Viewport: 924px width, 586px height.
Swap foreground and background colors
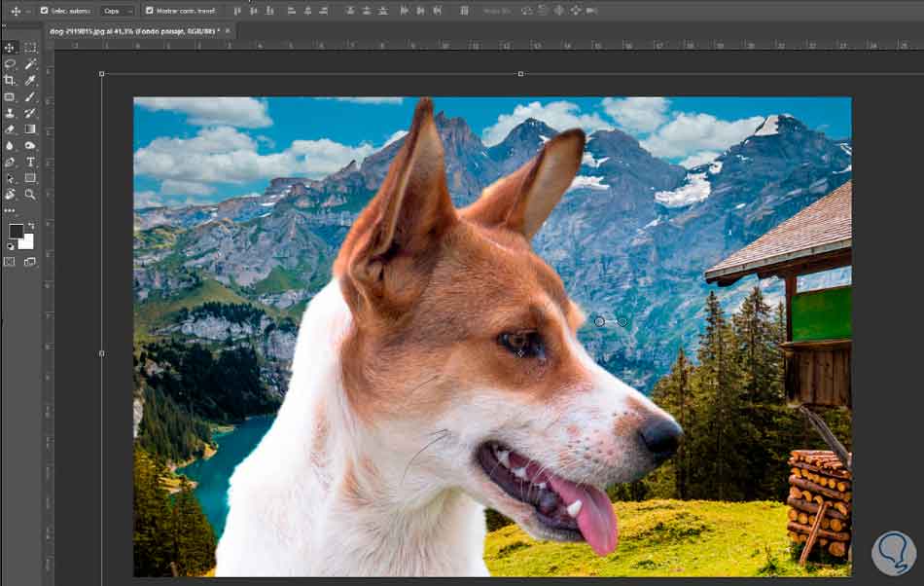pos(31,225)
